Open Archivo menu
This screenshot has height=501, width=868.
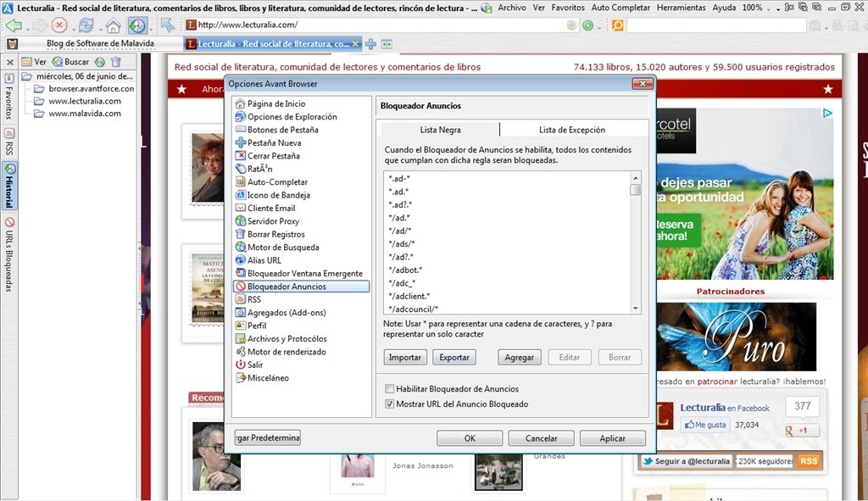[x=511, y=8]
